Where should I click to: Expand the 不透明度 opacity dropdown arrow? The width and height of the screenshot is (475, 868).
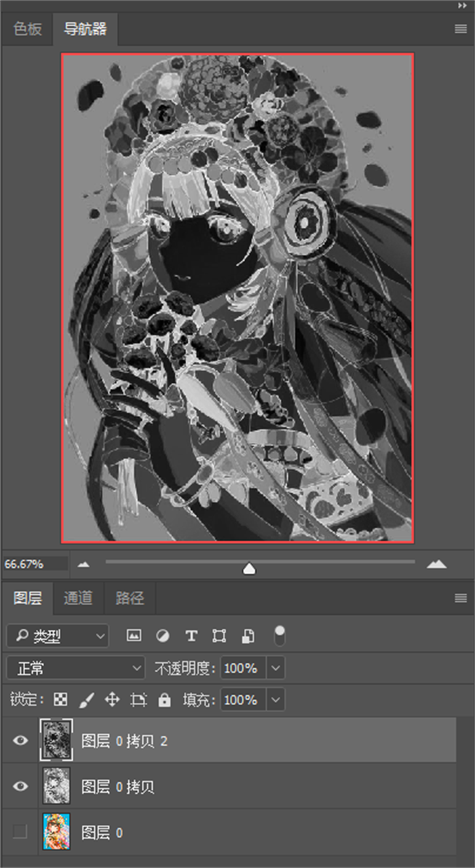[275, 668]
